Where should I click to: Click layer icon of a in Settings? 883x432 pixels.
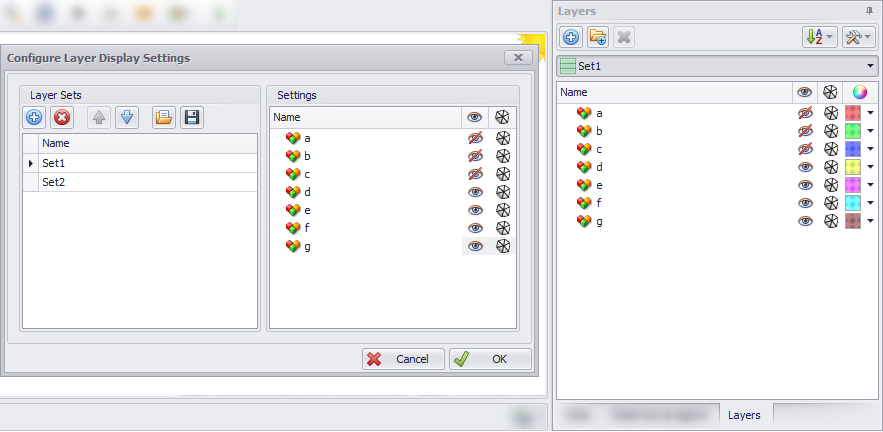[293, 138]
